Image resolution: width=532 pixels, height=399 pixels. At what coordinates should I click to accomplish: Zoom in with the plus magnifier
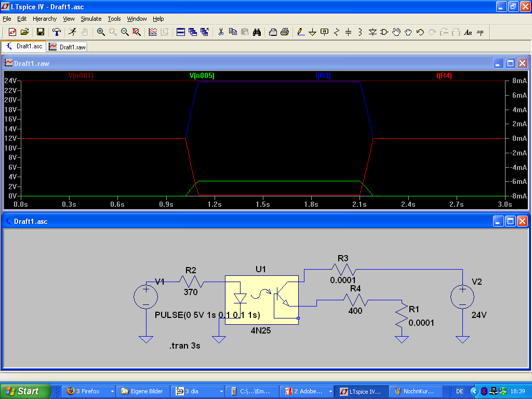pyautogui.click(x=100, y=32)
